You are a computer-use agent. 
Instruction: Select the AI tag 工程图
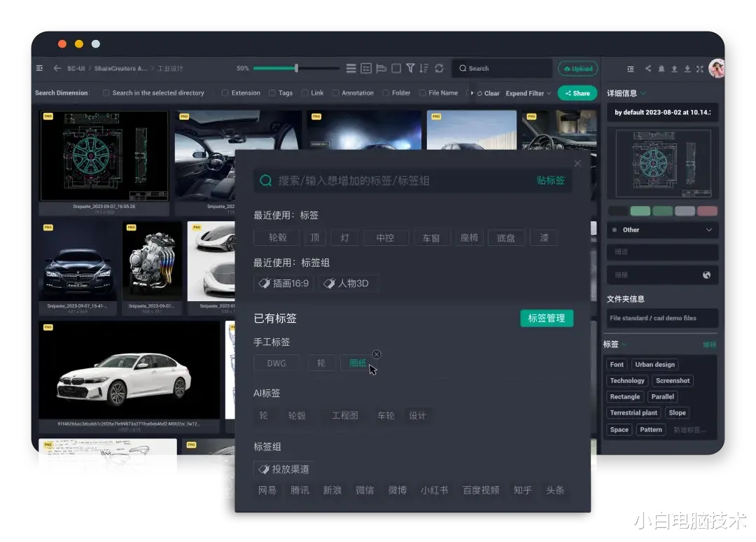(x=344, y=416)
